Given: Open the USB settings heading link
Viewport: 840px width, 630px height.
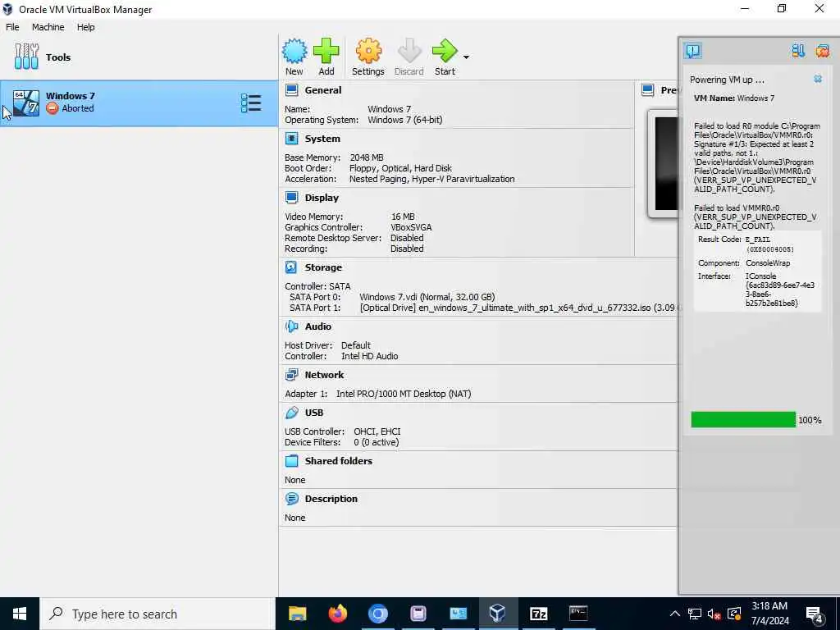Looking at the screenshot, I should [x=314, y=413].
